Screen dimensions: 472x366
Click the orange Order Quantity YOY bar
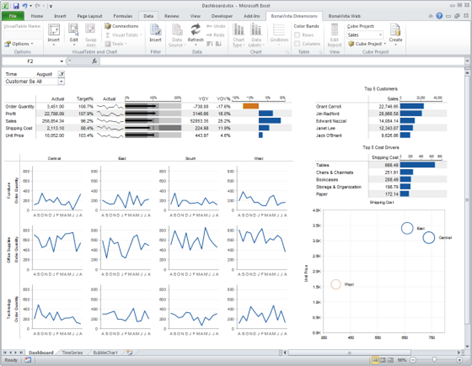(251, 106)
